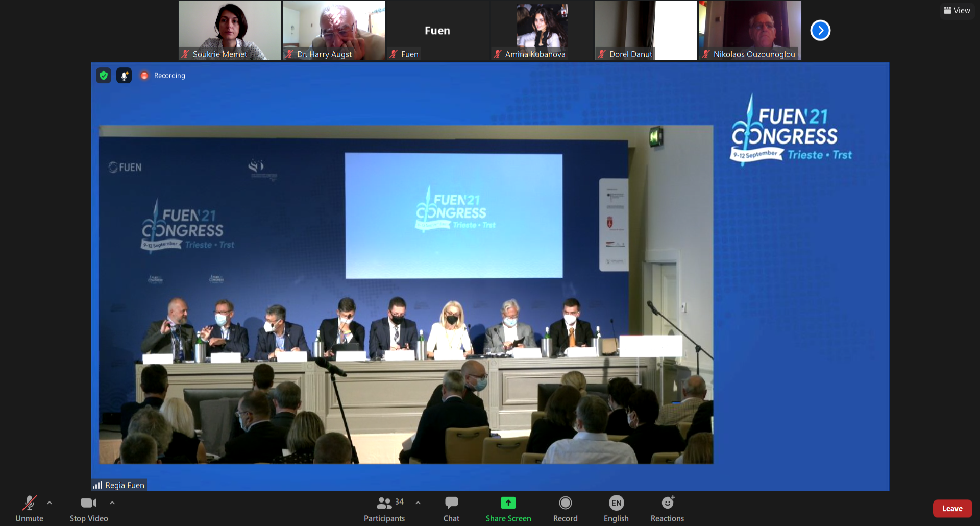This screenshot has height=526, width=980.
Task: Open Reactions menu
Action: coord(667,509)
